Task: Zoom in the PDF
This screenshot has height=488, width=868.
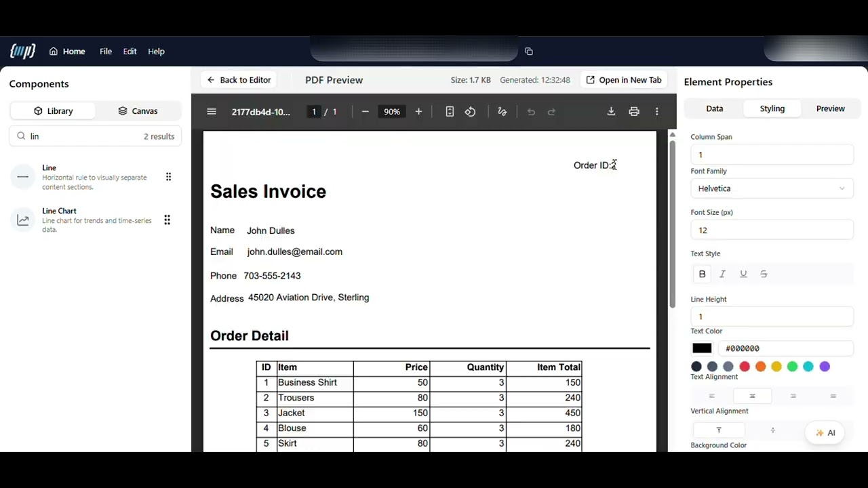Action: pyautogui.click(x=418, y=112)
